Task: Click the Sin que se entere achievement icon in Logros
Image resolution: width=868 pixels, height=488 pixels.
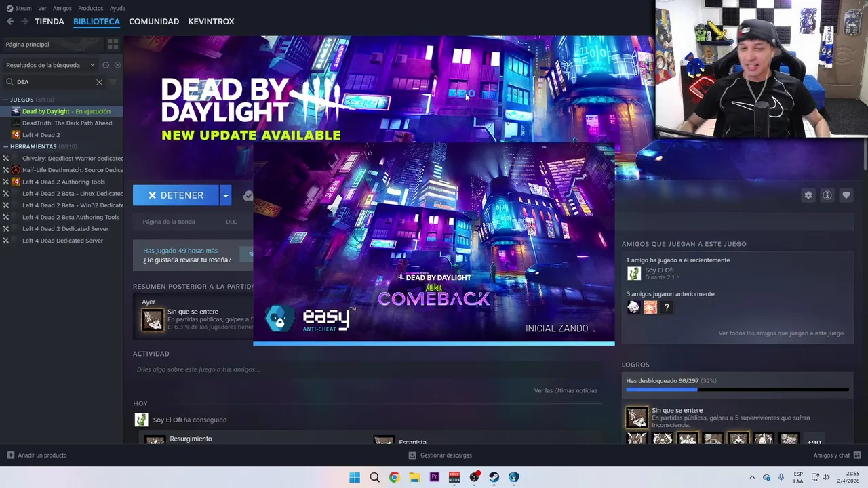Action: click(x=637, y=418)
